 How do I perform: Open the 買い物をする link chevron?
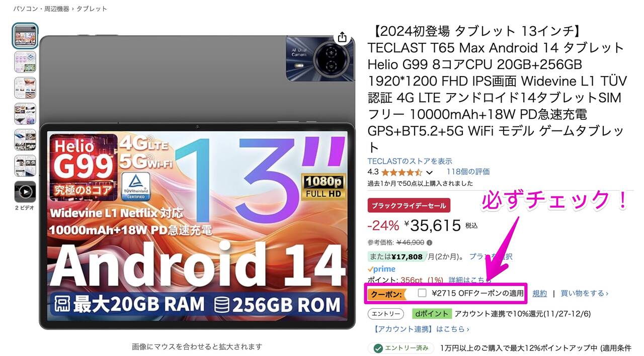pyautogui.click(x=607, y=293)
